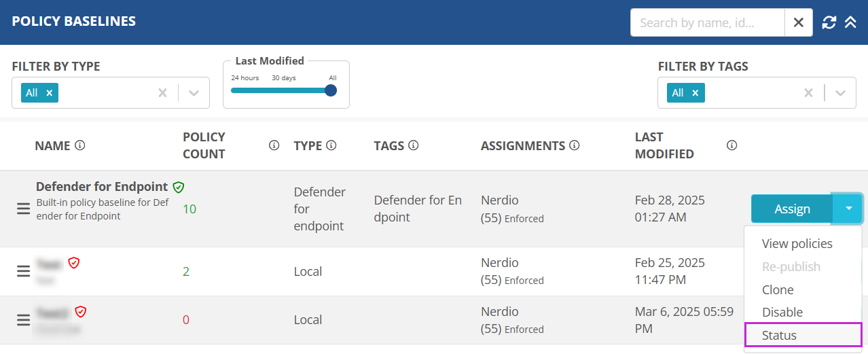Click the ASSIGNMENTS column header

coord(523,145)
